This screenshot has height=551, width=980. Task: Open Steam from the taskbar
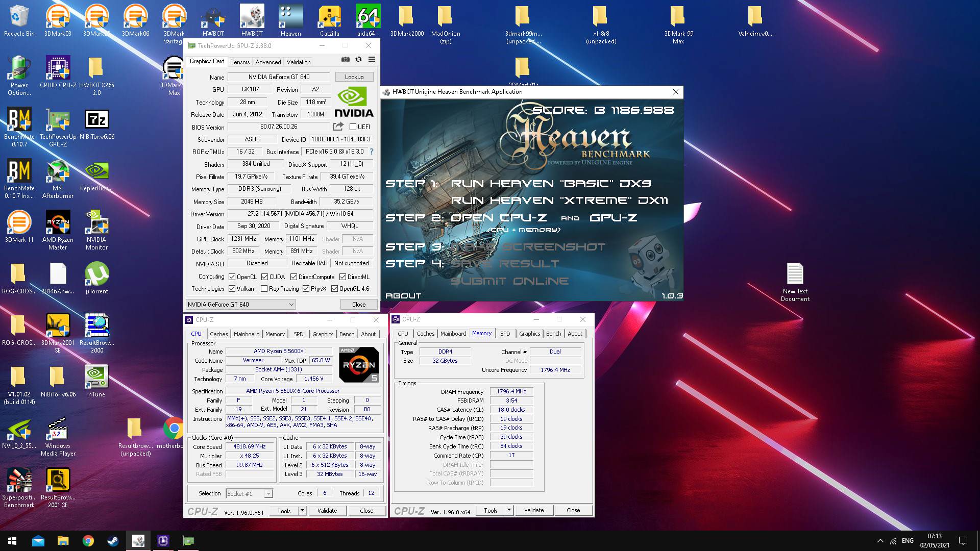point(113,541)
